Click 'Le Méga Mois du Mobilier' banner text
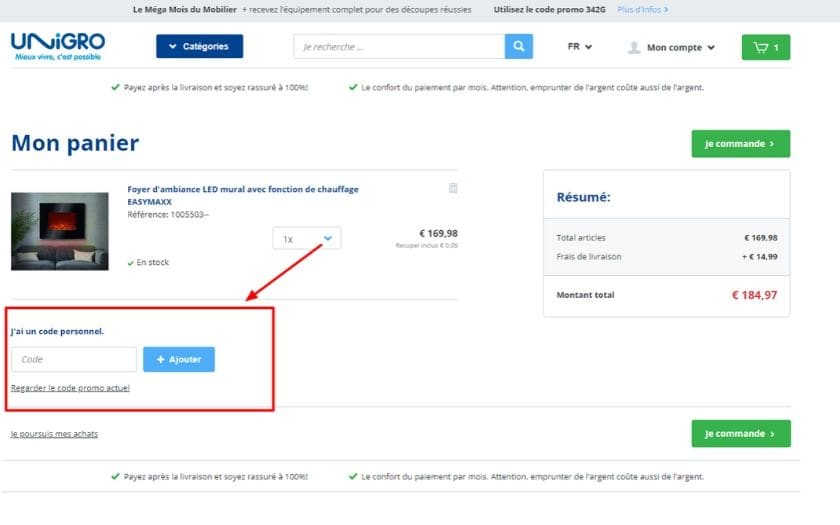Screen dimensions: 840x525 coord(185,10)
